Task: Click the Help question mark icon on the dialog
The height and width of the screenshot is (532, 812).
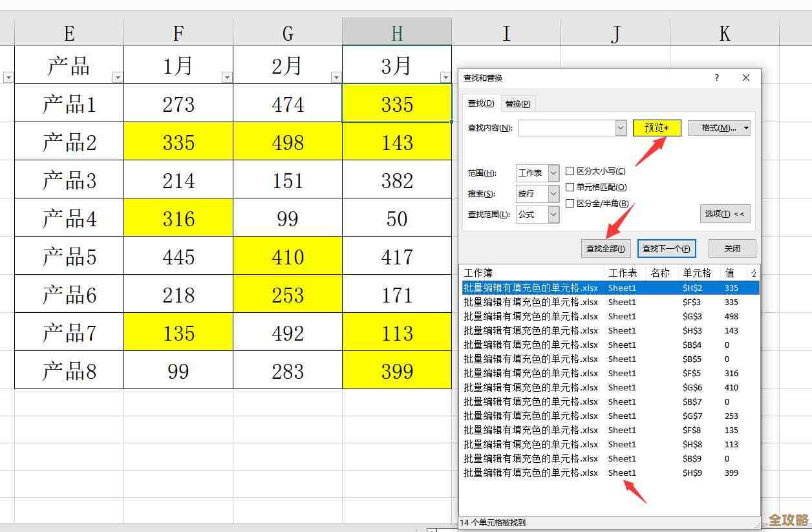Action: pyautogui.click(x=716, y=78)
